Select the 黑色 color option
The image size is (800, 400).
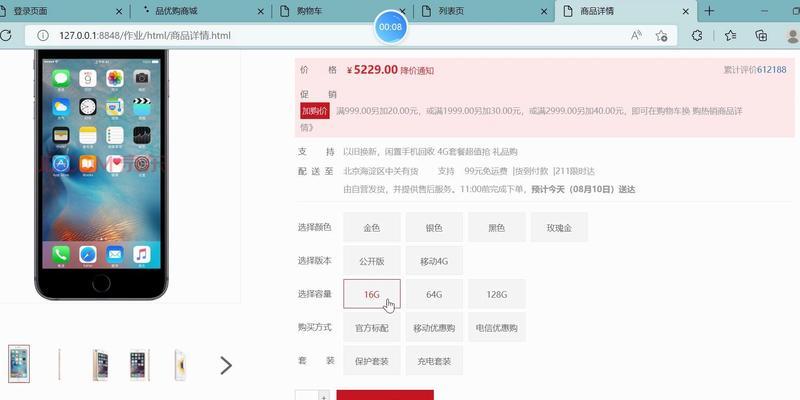[496, 228]
